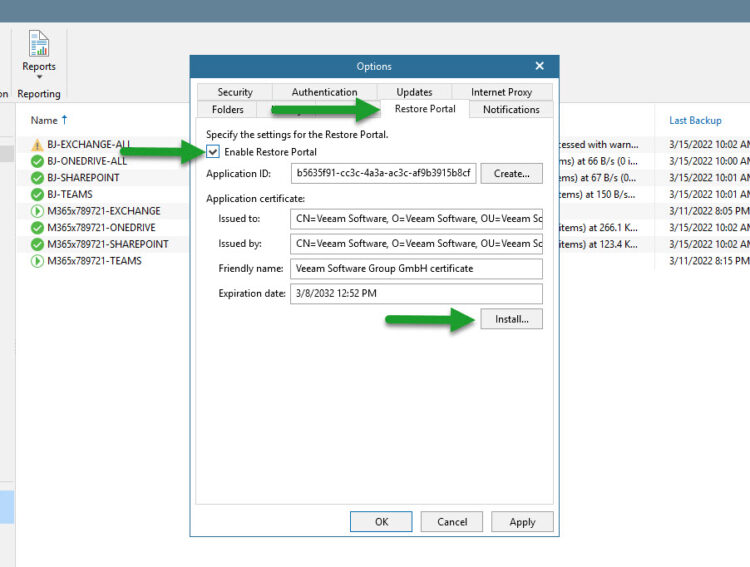Click success icon for M365x789721-ONEDRIVE job
Image resolution: width=750 pixels, height=567 pixels.
pos(37,228)
